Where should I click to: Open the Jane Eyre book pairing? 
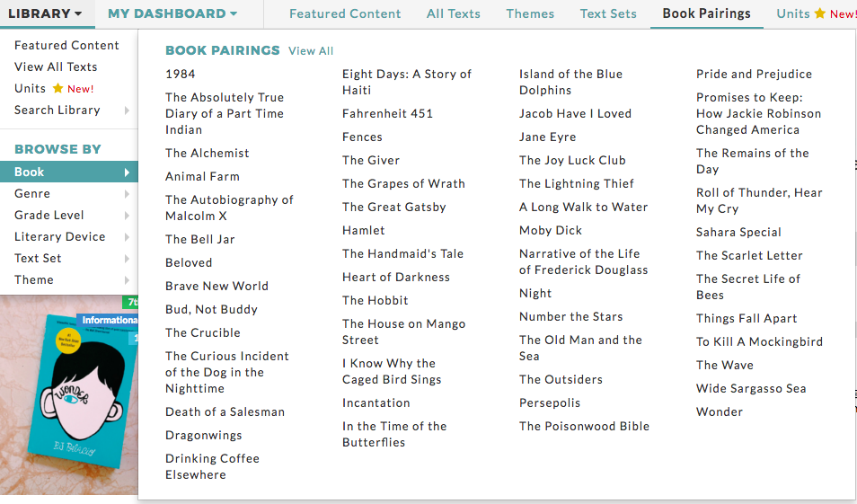tap(548, 137)
